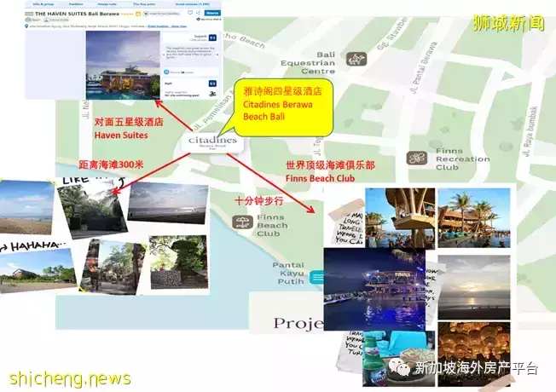Open the palm trees beach club photo

click(x=474, y=218)
